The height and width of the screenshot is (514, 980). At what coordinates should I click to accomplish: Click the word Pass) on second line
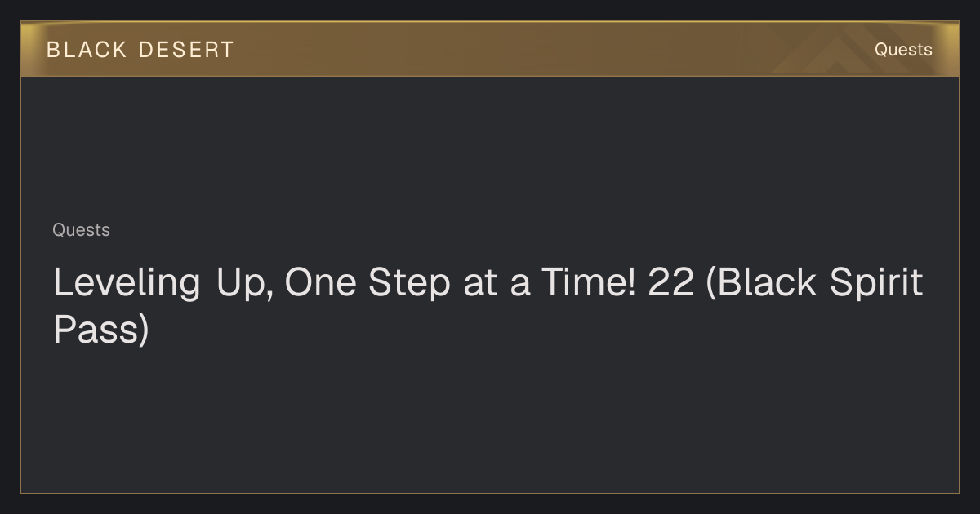(101, 330)
